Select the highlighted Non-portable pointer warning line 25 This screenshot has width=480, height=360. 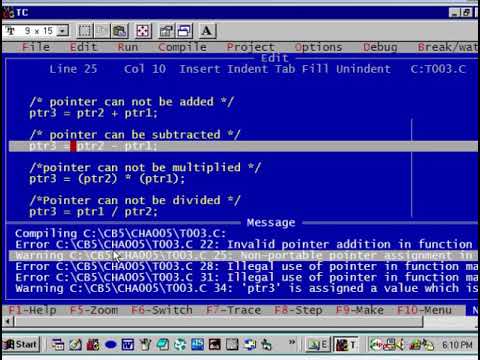tap(244, 255)
